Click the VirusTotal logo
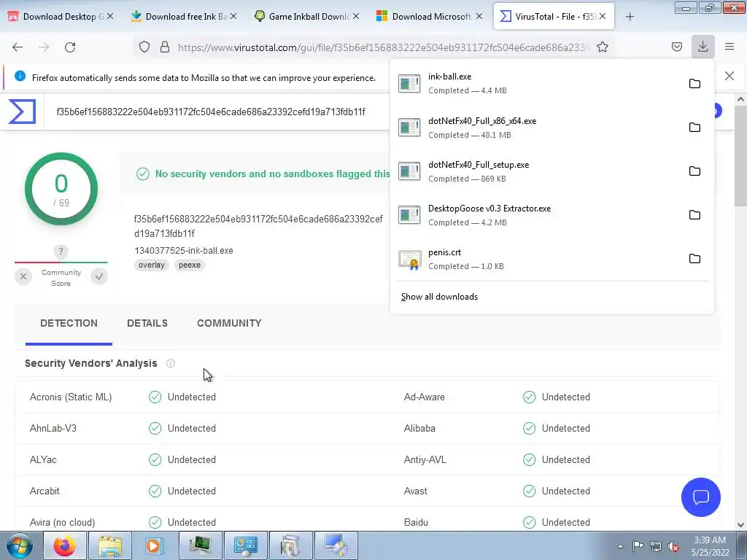The image size is (747, 560). coord(22,112)
